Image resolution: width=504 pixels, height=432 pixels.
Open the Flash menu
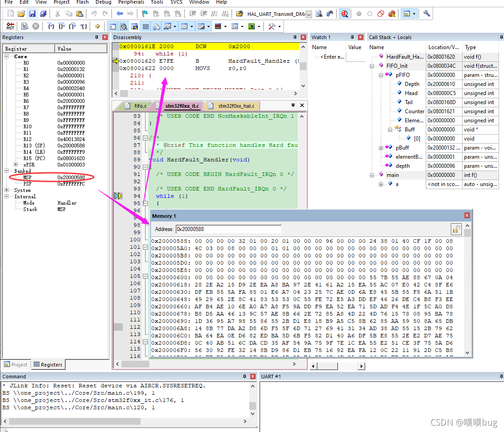[x=83, y=2]
